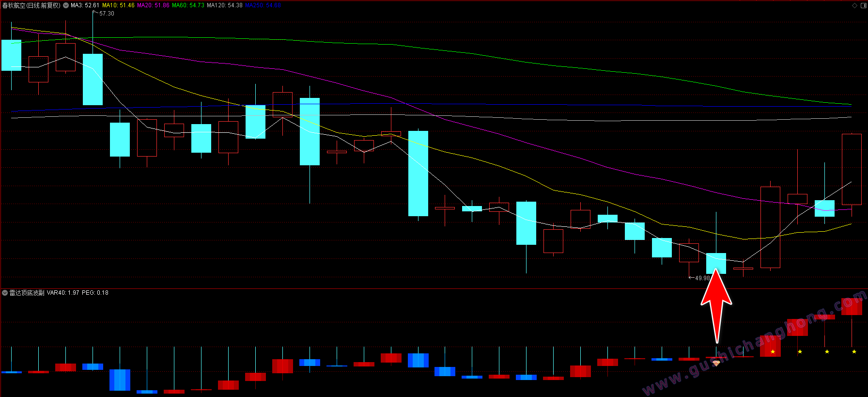Select the large cyan candle under the 57.30 label
Viewport: 868px width, 397px height.
pos(93,79)
